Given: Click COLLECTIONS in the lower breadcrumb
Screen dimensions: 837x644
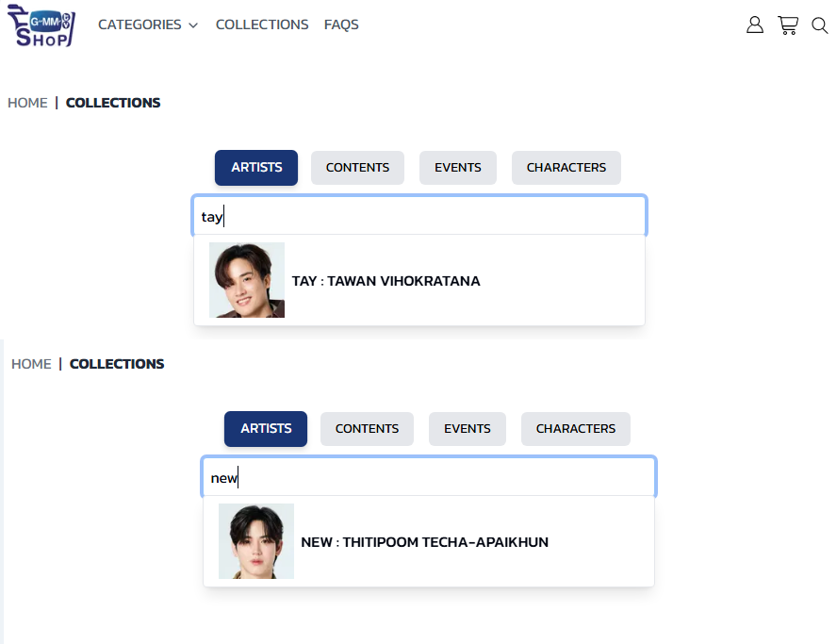Looking at the screenshot, I should (116, 364).
